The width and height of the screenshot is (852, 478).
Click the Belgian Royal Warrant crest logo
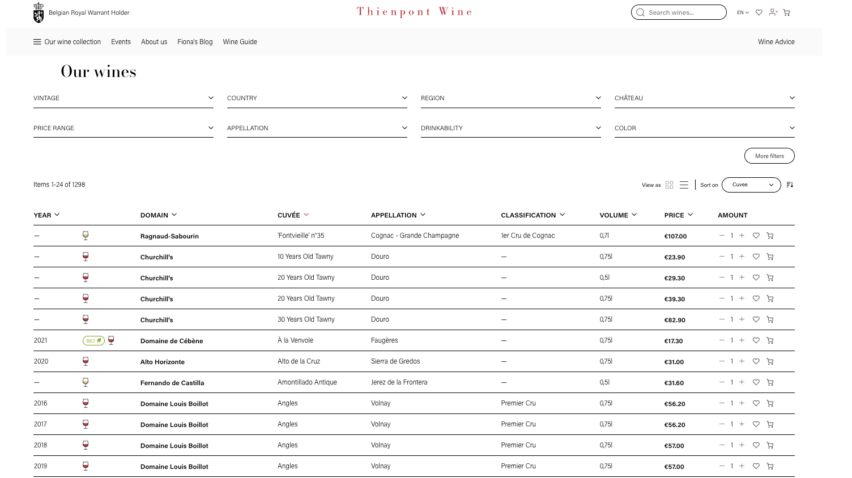[39, 12]
